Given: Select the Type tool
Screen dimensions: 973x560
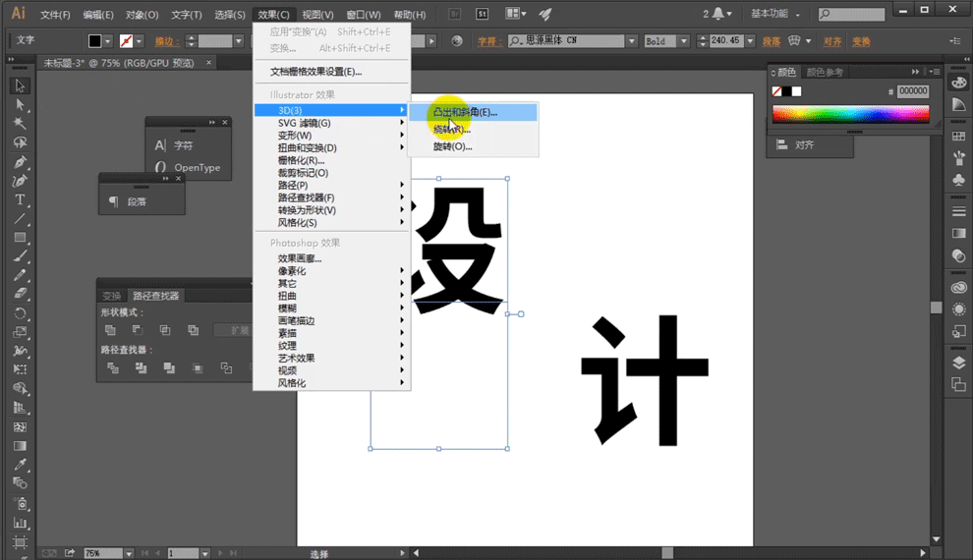Looking at the screenshot, I should [20, 199].
